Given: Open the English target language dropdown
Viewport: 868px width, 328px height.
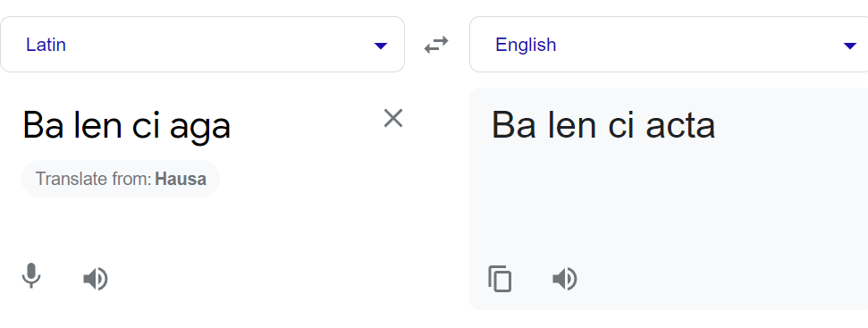Looking at the screenshot, I should [x=669, y=45].
